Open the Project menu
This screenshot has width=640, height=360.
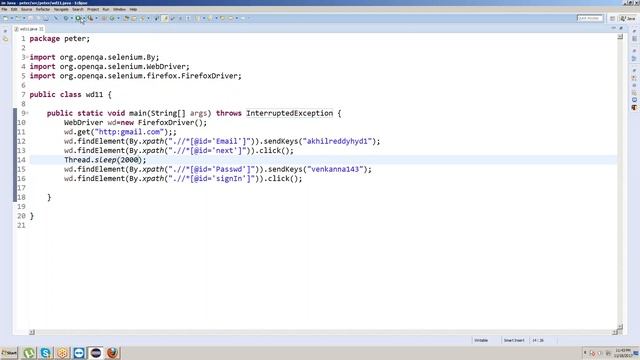click(x=93, y=9)
